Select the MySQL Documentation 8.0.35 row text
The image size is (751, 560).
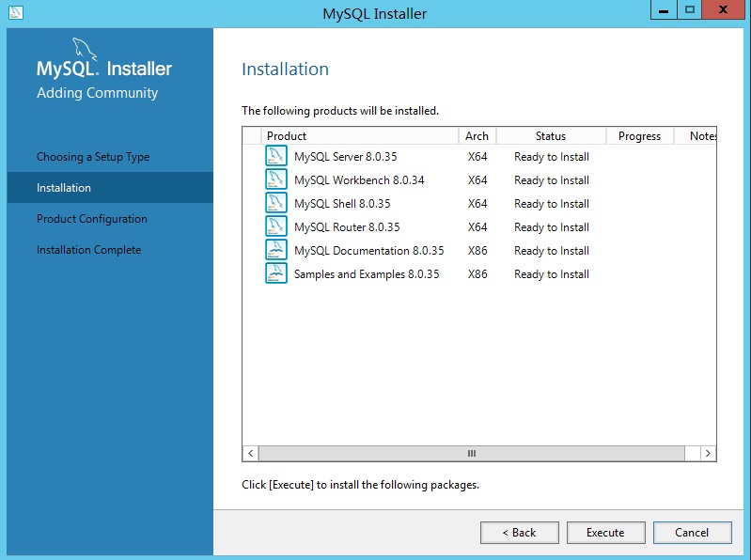point(369,250)
